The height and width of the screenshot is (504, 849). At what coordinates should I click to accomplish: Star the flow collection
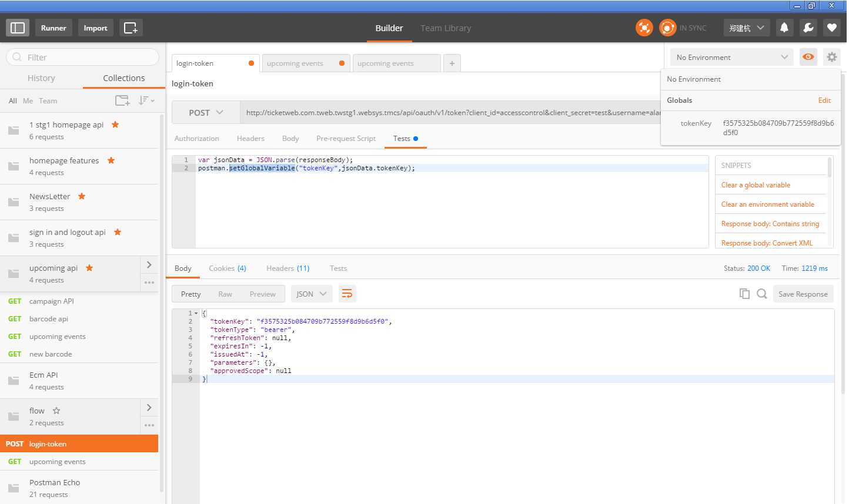[56, 411]
